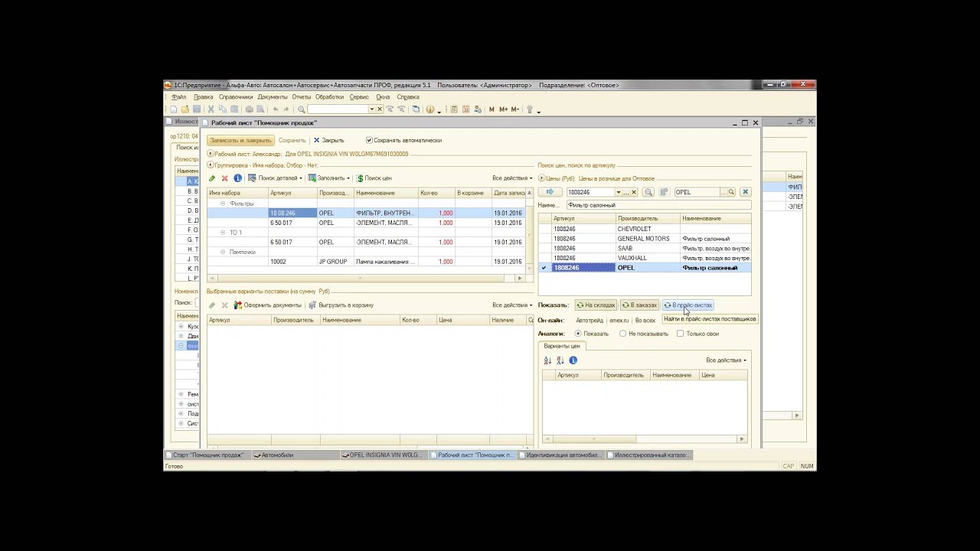The width and height of the screenshot is (980, 551).
Task: Click the Cut scissors icon in main toolbar
Action: pos(211,109)
